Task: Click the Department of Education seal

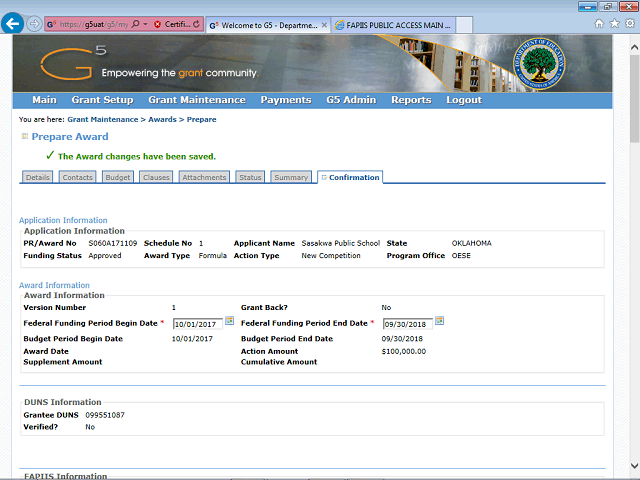Action: coord(539,64)
